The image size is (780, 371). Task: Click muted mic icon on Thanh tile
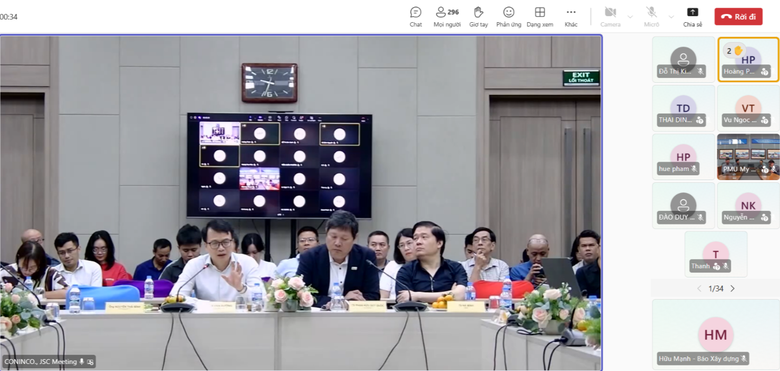[x=726, y=267]
